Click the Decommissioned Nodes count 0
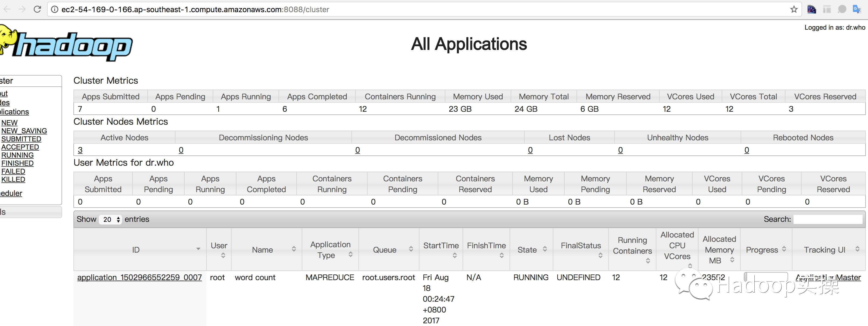 358,150
